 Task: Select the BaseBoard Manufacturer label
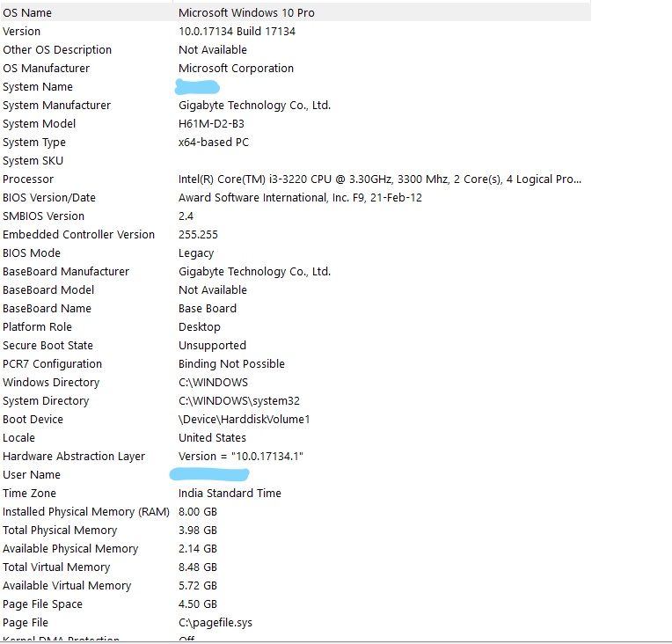coord(66,271)
